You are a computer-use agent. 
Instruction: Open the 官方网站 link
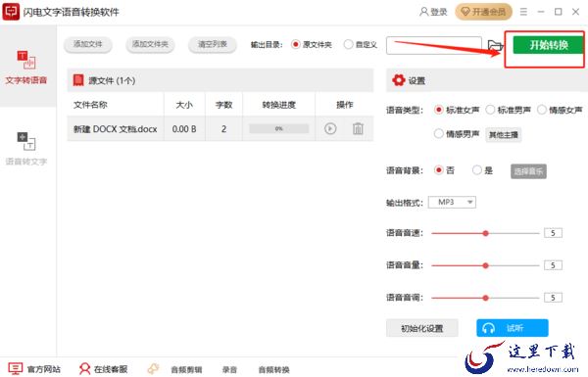point(34,369)
